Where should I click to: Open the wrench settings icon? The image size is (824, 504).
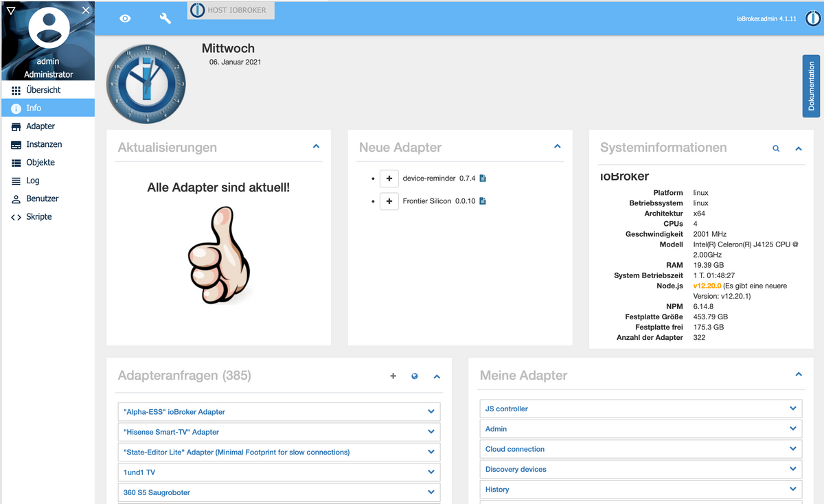[165, 19]
